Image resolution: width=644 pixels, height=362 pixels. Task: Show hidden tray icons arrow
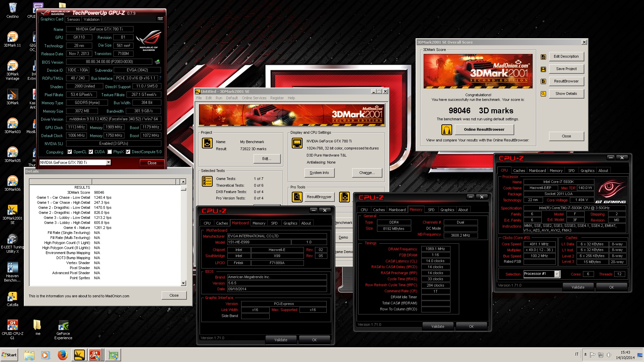pyautogui.click(x=585, y=355)
